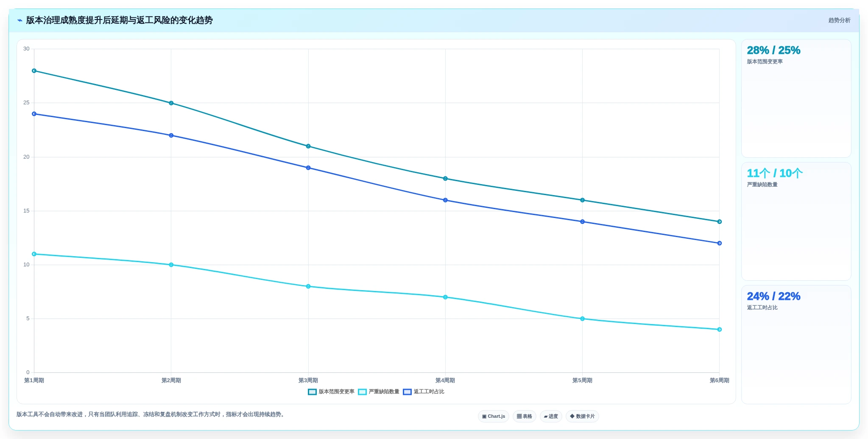Click 版本范围变更率 data point at 第5周期
The width and height of the screenshot is (868, 439).
click(582, 200)
